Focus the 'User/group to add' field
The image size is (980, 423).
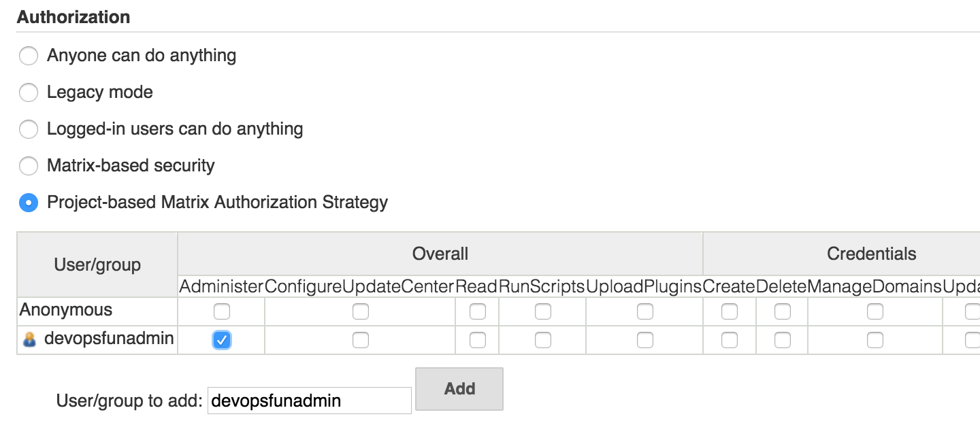point(310,401)
